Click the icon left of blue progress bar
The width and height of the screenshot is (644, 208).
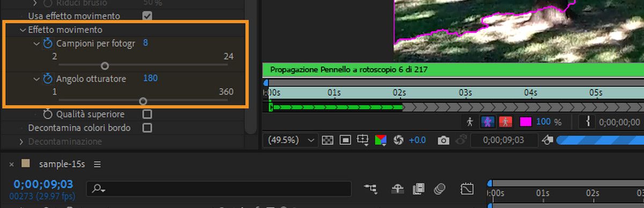(x=548, y=140)
